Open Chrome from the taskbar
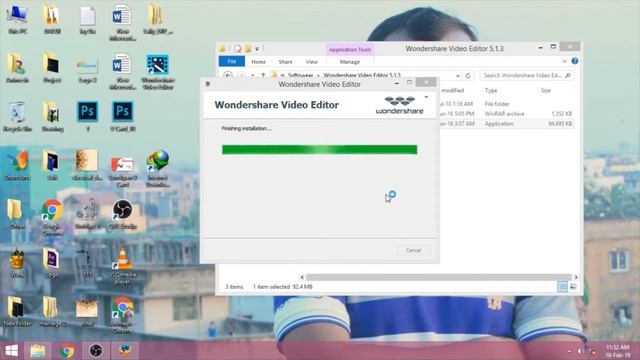The width and height of the screenshot is (640, 360). point(67,351)
